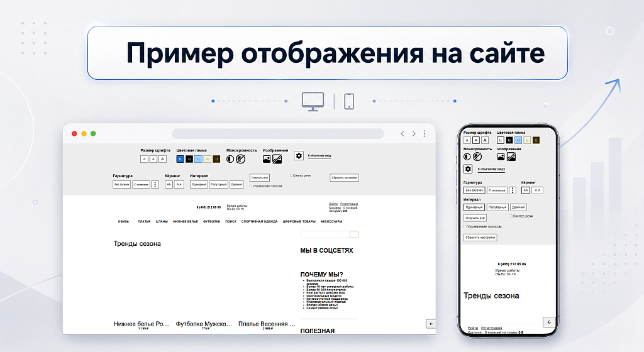Viewport: 644px width, 352px height.
Task: Disable monochrome (crossed circle) in browser window
Action: point(240,159)
